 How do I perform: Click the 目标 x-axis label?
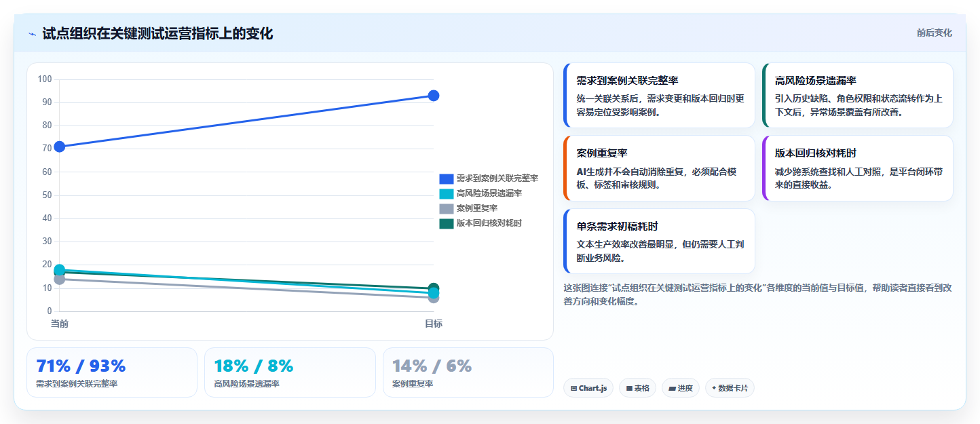coord(434,324)
